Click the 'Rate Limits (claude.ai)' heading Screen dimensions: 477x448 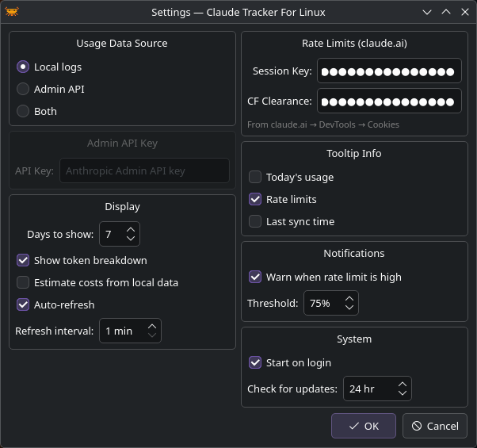[354, 44]
